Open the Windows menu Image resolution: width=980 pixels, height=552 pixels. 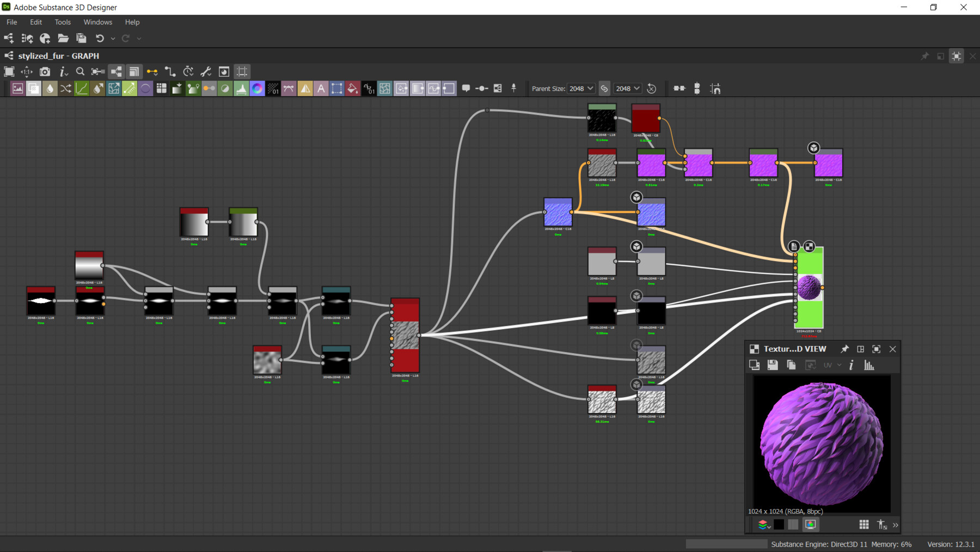point(97,22)
